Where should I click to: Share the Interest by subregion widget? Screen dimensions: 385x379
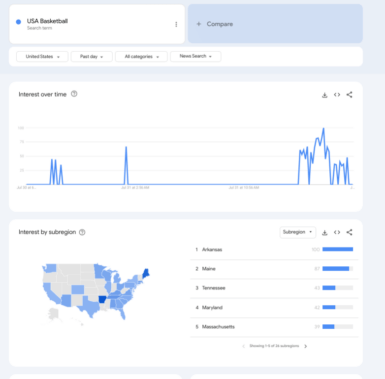(x=349, y=232)
